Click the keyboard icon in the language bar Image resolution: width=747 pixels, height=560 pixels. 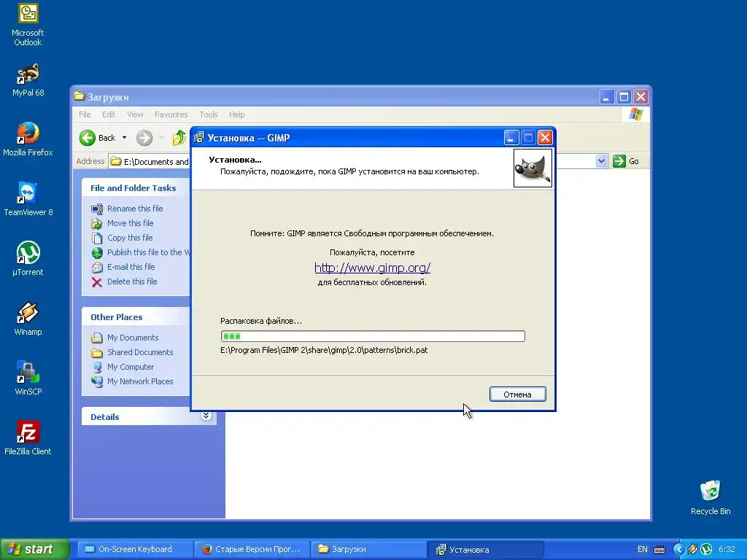click(659, 550)
